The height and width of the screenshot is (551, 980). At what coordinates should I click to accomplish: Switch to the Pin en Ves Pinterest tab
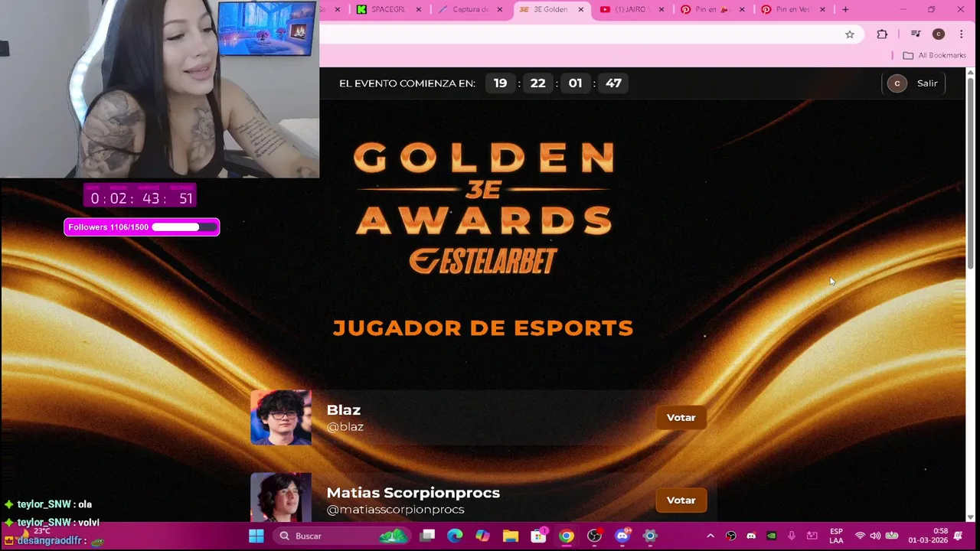click(792, 9)
